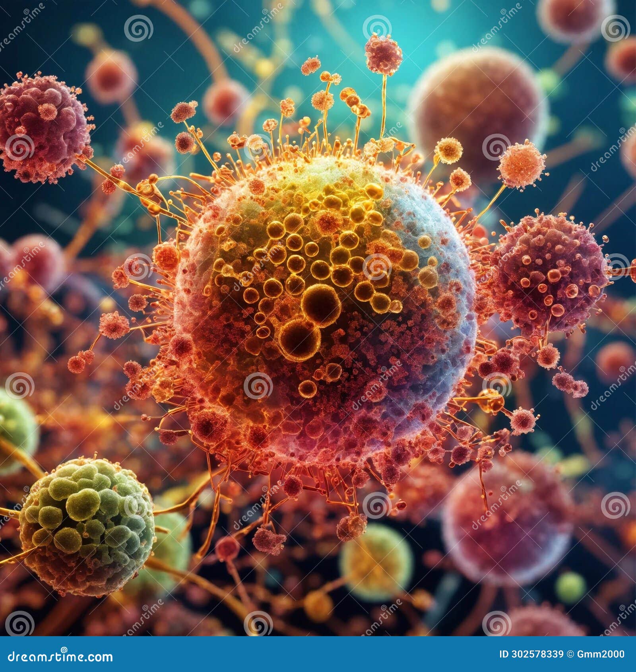
Task: Click the top-right corner watermark spiral
Action: pyautogui.click(x=615, y=28)
